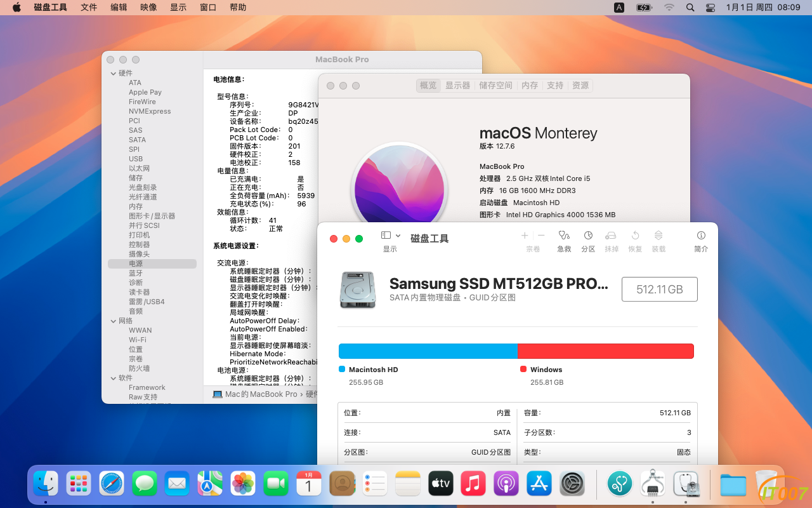The width and height of the screenshot is (812, 508).
Task: Click the Erase (抹掉) toolbar icon
Action: tap(611, 236)
